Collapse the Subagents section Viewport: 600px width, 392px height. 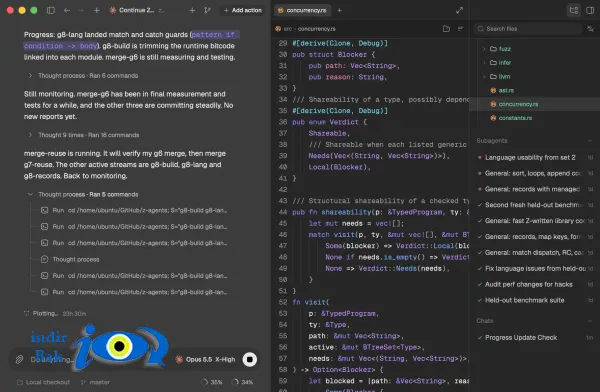click(590, 141)
